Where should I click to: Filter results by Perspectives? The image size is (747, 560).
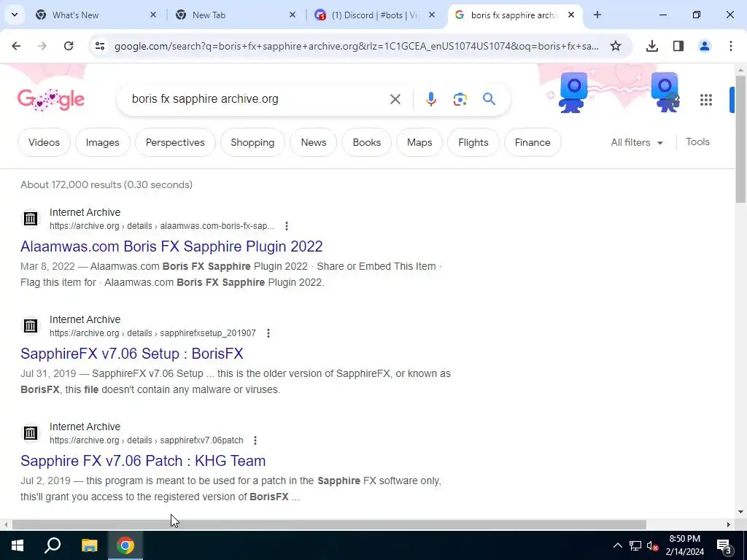pos(175,142)
